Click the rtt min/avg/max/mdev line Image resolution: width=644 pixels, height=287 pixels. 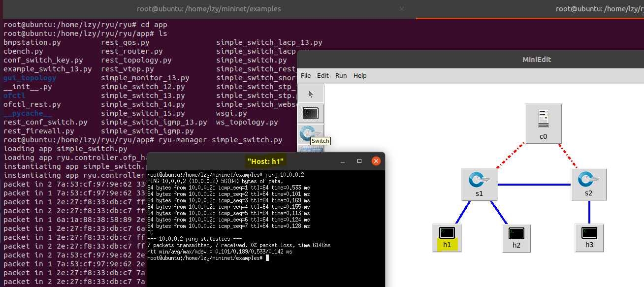click(220, 252)
